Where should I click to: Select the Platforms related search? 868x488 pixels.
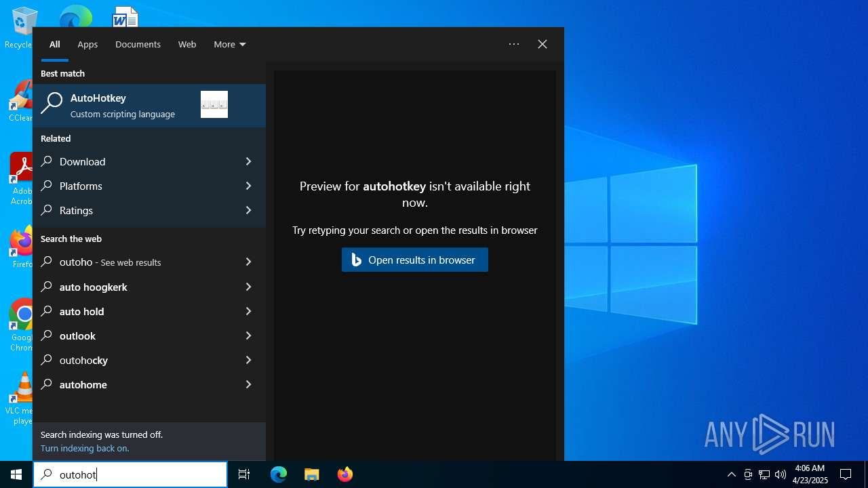click(x=133, y=186)
